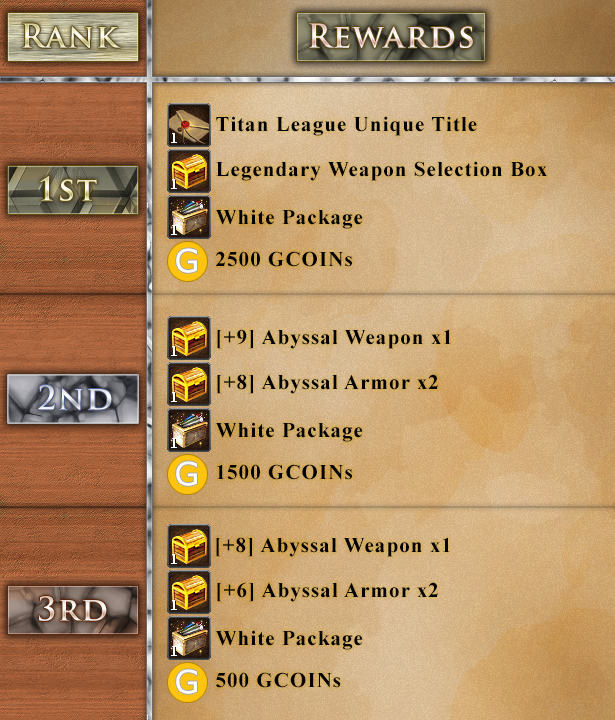Viewport: 615px width, 720px height.
Task: Select the [+8] Abyssal Weapon x1 chest icon
Action: click(189, 546)
